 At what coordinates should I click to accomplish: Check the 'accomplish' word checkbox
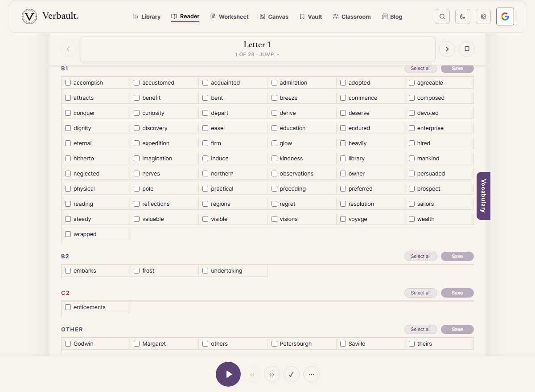coord(68,82)
